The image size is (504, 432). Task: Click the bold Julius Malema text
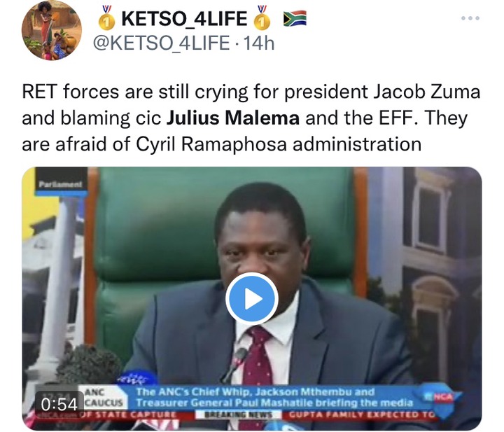[x=233, y=118]
